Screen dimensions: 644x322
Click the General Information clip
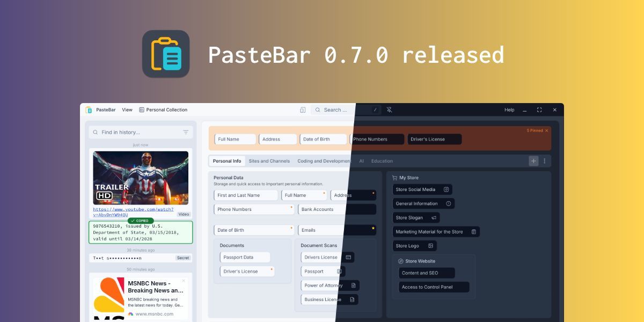tap(423, 203)
